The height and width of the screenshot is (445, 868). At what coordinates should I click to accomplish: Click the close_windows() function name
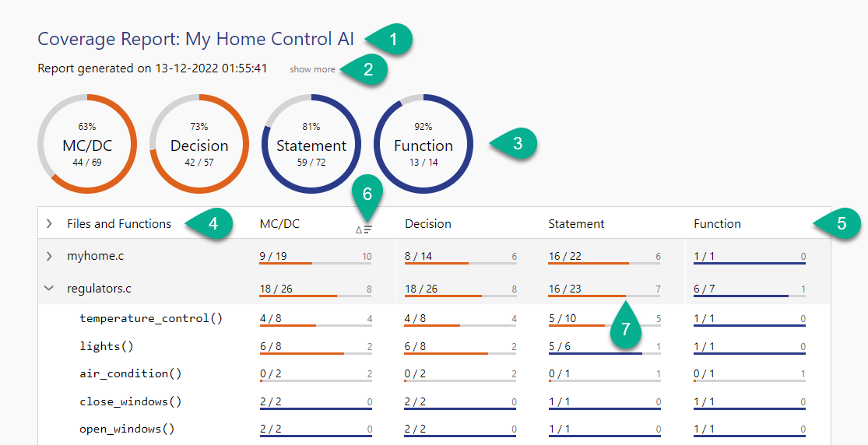130,401
